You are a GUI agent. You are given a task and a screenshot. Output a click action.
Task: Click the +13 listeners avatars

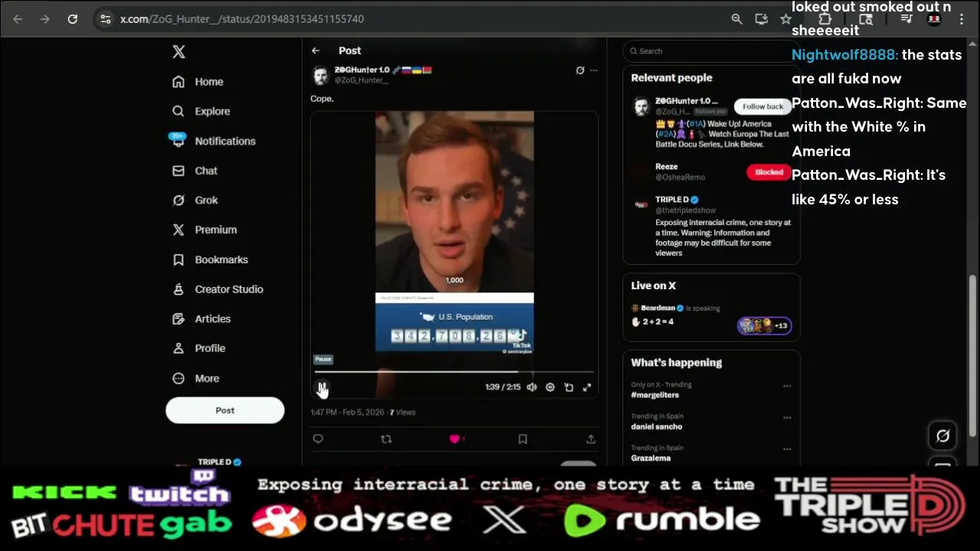coord(764,325)
